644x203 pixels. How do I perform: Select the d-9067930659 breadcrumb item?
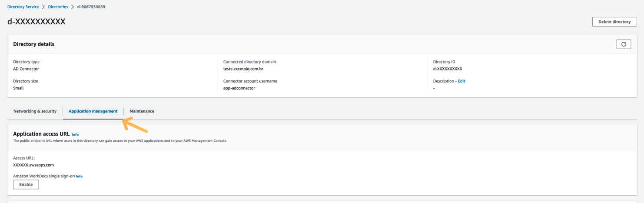pos(91,7)
